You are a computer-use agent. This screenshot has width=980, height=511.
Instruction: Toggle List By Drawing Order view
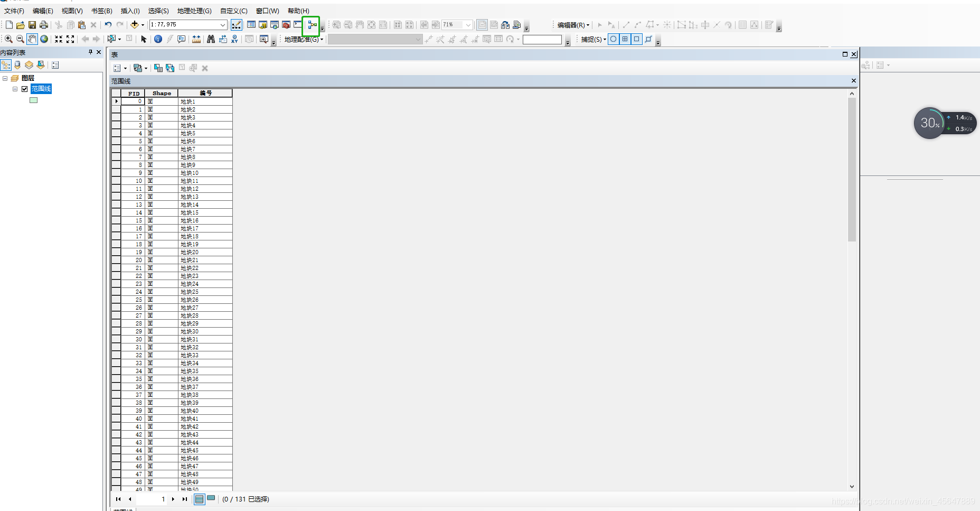point(6,65)
